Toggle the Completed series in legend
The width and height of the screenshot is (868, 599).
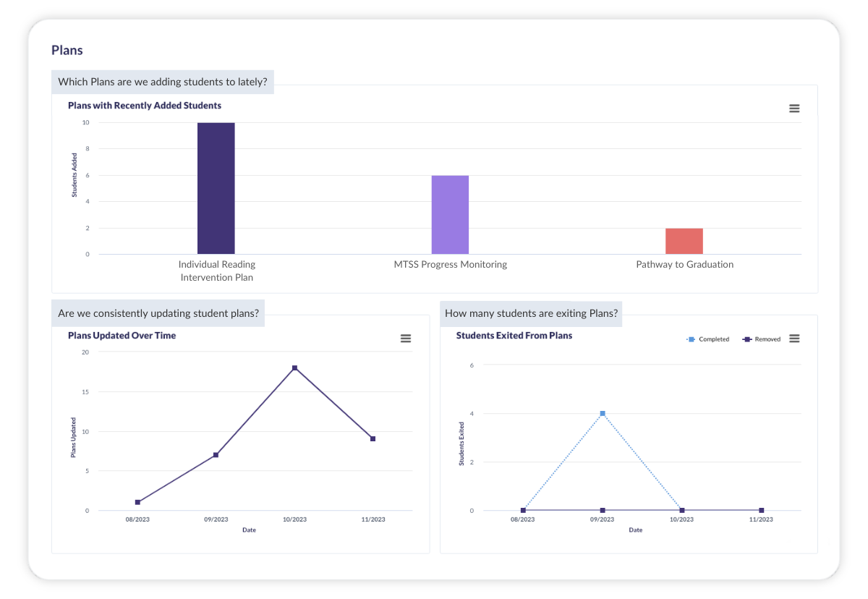pyautogui.click(x=708, y=339)
